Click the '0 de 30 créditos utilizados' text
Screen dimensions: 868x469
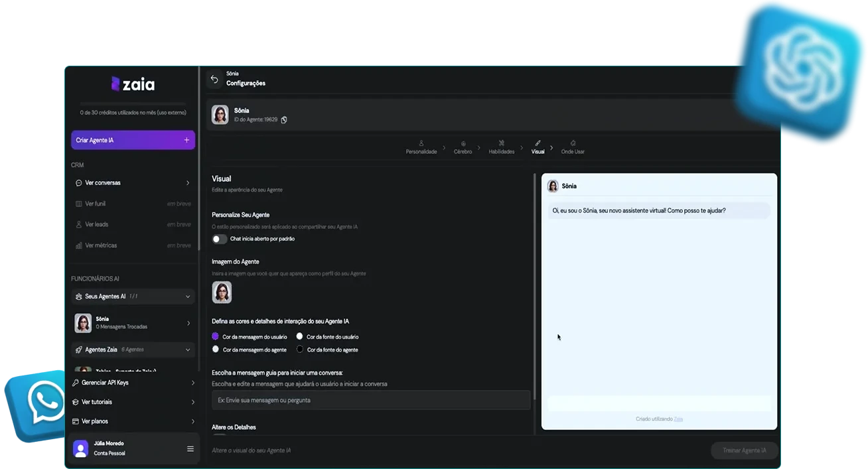click(133, 113)
